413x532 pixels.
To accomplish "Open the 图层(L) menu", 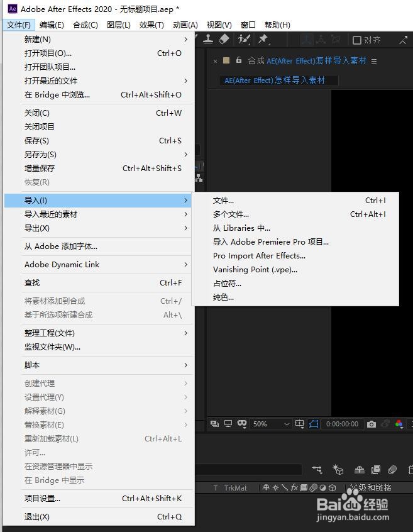I will pyautogui.click(x=119, y=25).
